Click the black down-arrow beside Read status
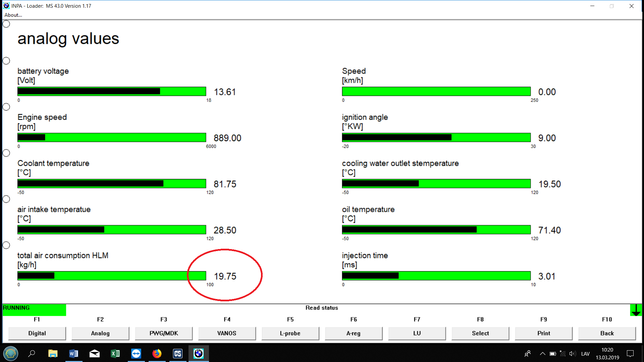The width and height of the screenshot is (644, 362). point(636,310)
